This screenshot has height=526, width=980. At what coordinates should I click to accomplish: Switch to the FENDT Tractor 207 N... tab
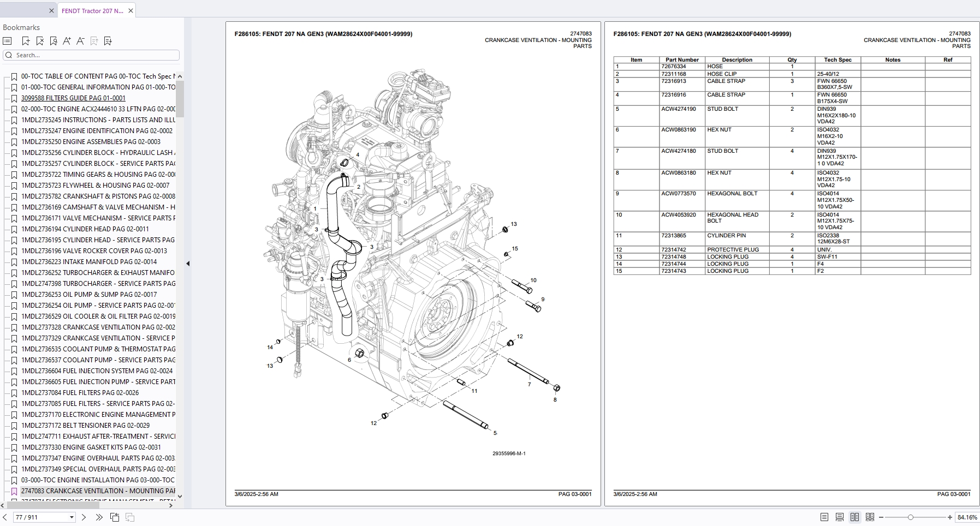point(92,11)
